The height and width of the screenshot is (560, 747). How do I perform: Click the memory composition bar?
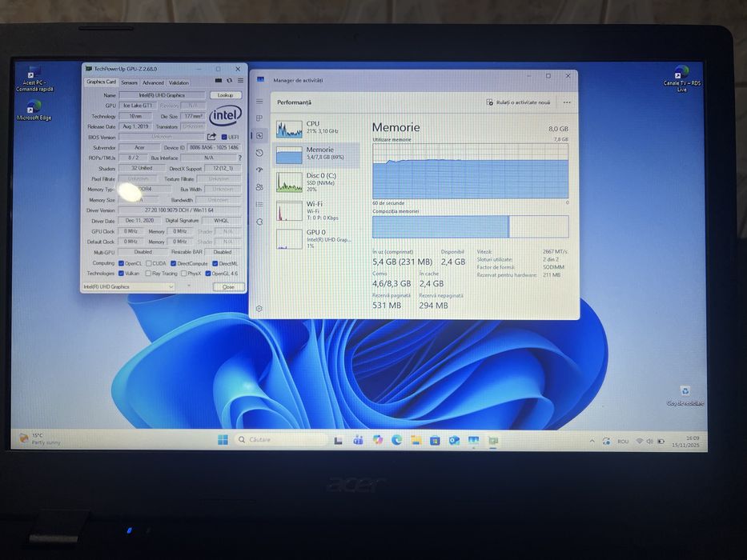click(470, 226)
